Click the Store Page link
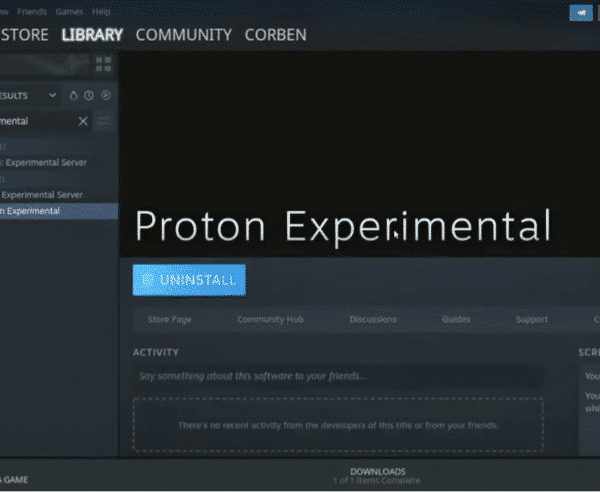The width and height of the screenshot is (600, 492). (x=170, y=319)
